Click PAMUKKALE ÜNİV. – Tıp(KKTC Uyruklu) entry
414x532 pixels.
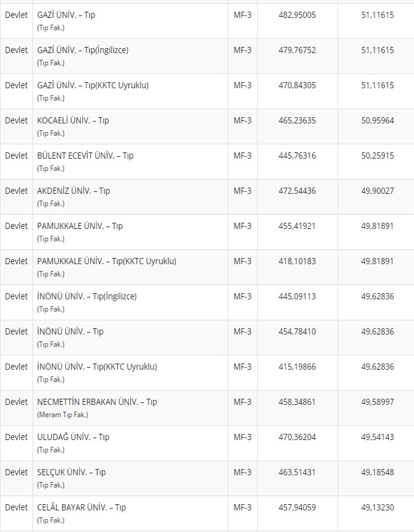pyautogui.click(x=106, y=261)
